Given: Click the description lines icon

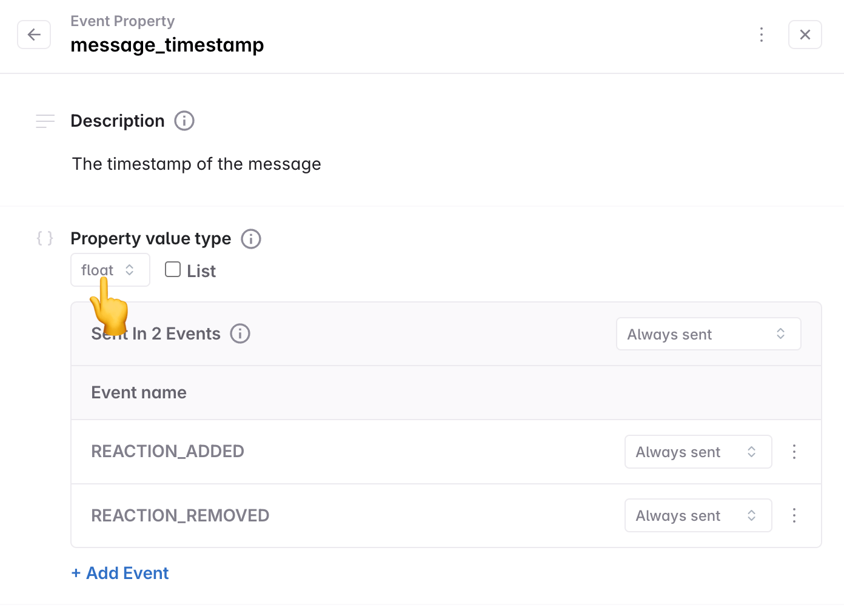Looking at the screenshot, I should coord(45,121).
